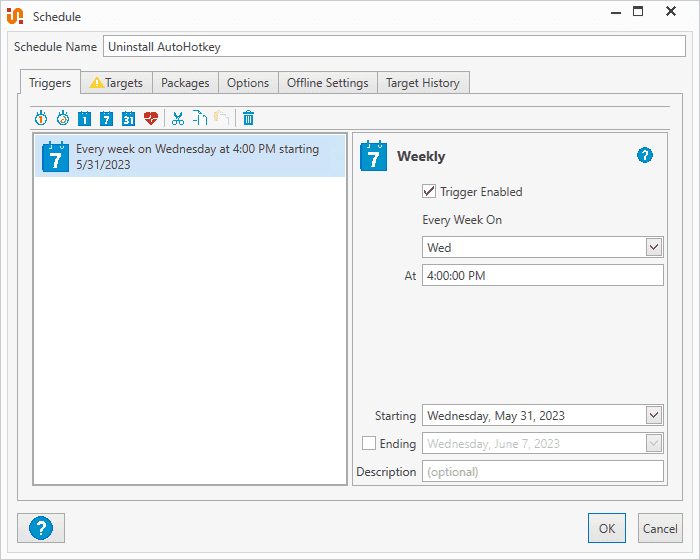700x560 pixels.
Task: Open the Starting date picker dropdown
Action: [654, 416]
